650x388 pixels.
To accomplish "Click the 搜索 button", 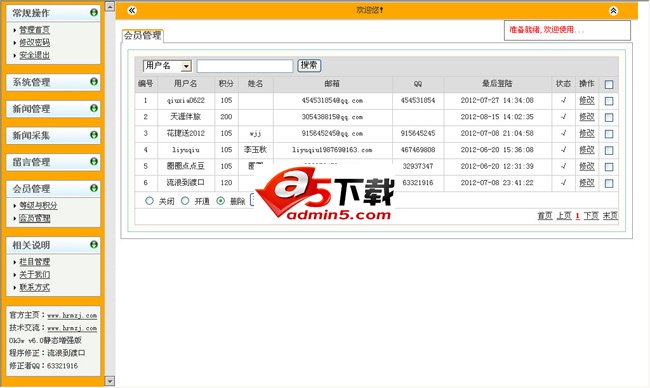I will point(309,65).
